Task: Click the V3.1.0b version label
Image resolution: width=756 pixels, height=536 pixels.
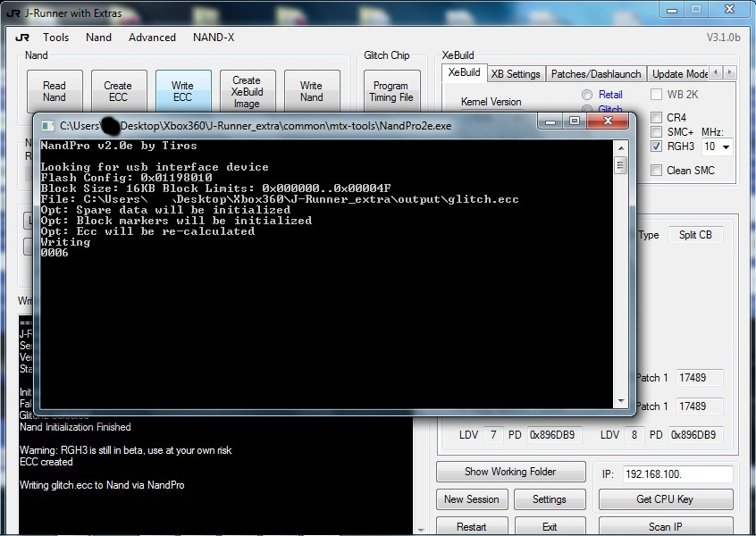Action: pyautogui.click(x=723, y=38)
